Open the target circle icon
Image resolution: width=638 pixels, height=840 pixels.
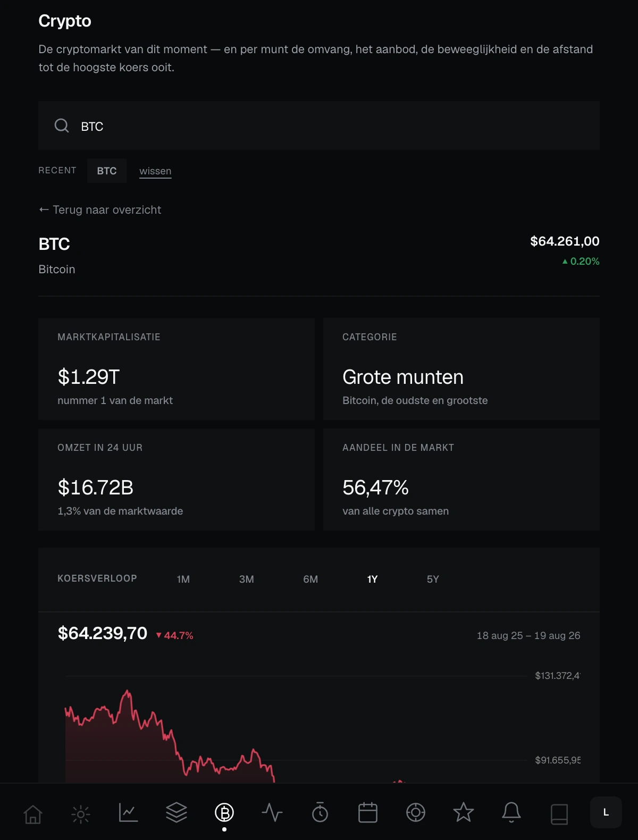click(416, 813)
